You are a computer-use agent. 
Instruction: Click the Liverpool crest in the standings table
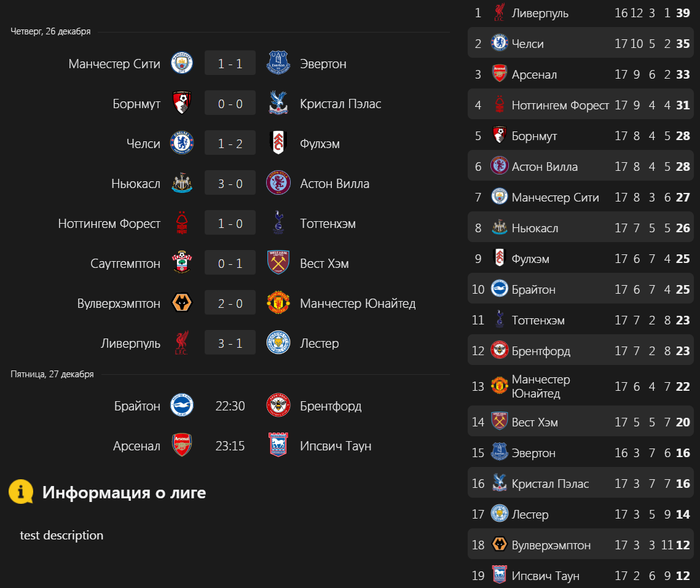[499, 13]
